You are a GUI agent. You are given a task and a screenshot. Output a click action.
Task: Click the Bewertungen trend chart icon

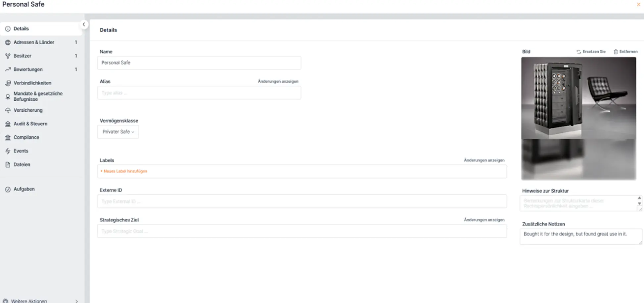(x=8, y=69)
